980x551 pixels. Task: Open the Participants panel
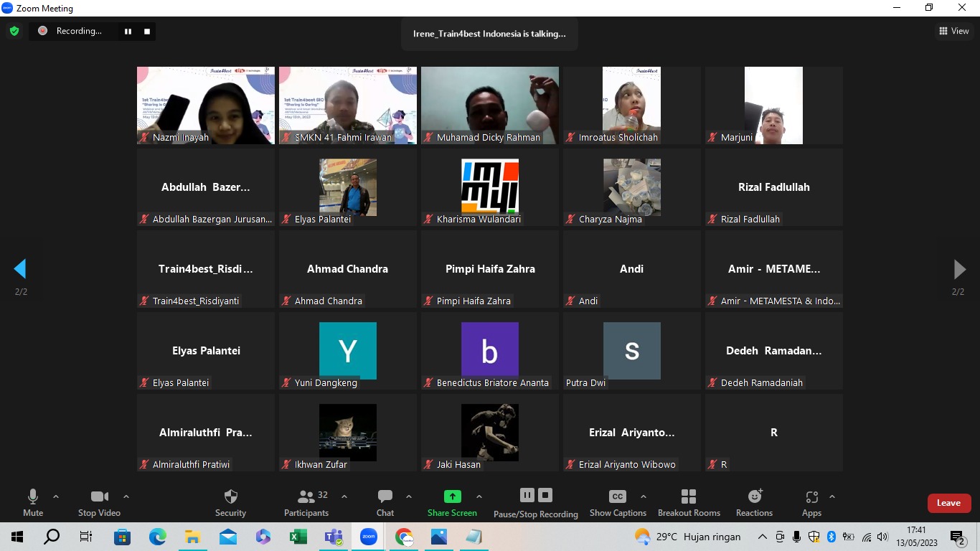point(306,497)
